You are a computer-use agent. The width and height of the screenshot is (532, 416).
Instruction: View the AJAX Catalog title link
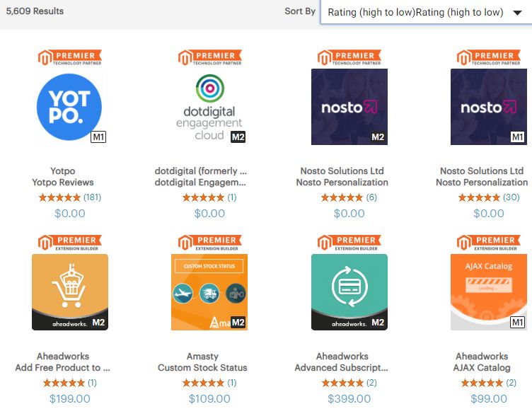pyautogui.click(x=482, y=368)
